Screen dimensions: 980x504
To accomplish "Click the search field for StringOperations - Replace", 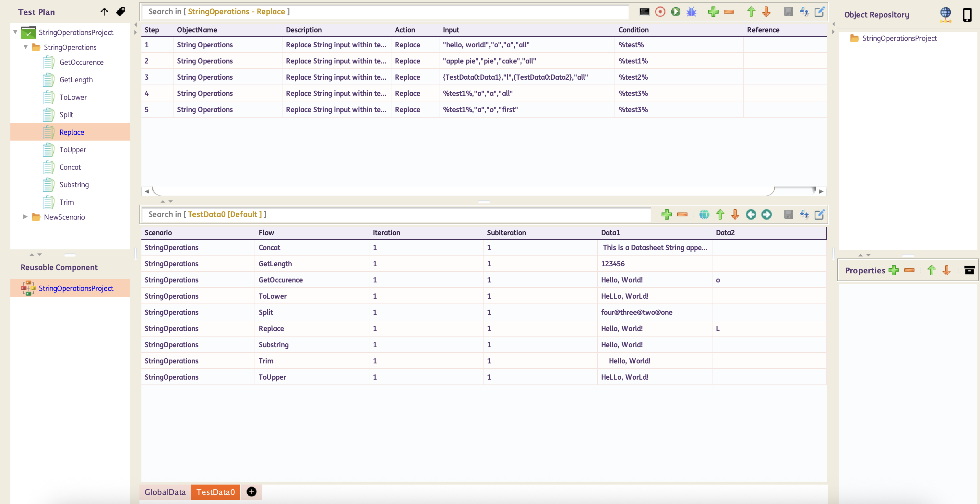I will tap(384, 12).
